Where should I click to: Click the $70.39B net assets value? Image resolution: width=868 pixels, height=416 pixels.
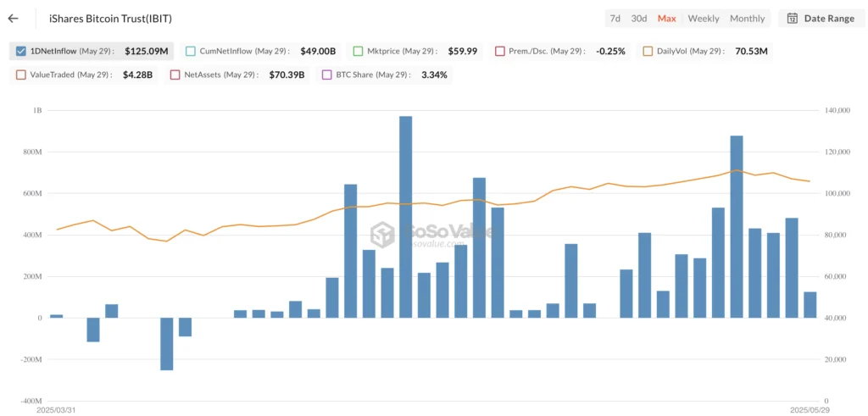click(287, 75)
